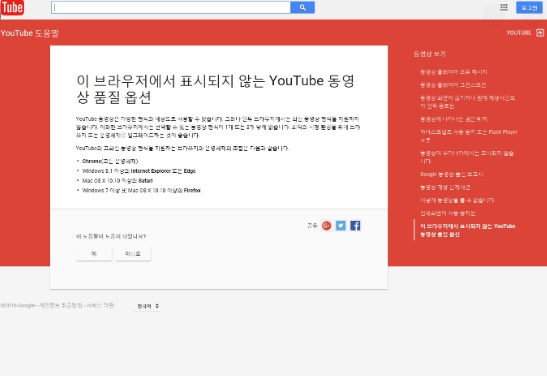
Task: Open the YouTube 도움말 home link
Action: 30,33
